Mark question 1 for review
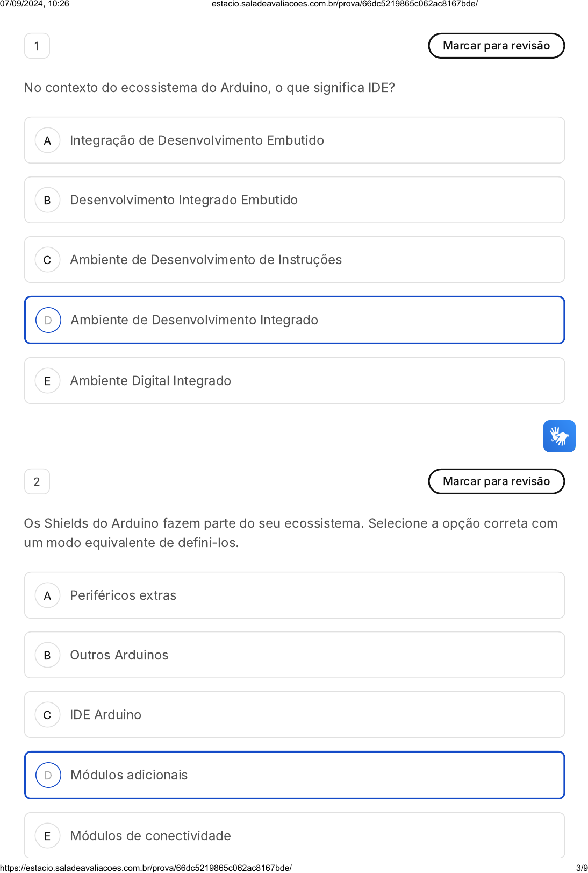The width and height of the screenshot is (588, 873). tap(496, 46)
